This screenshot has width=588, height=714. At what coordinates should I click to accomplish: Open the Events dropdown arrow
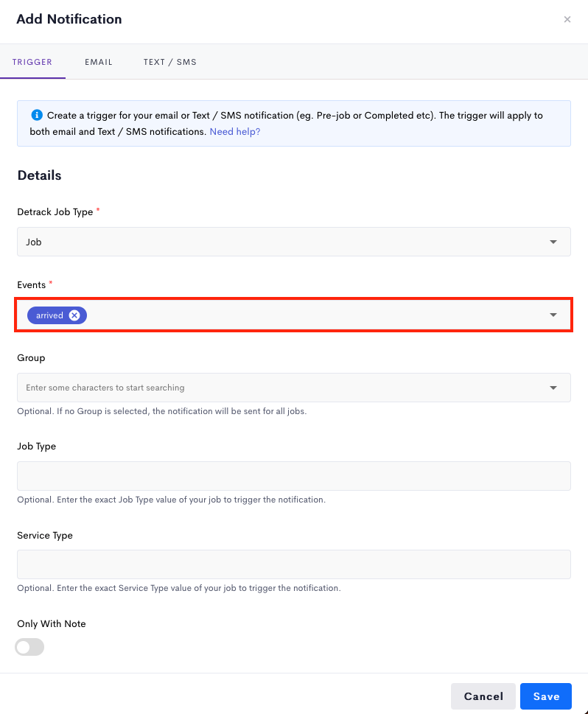(553, 315)
